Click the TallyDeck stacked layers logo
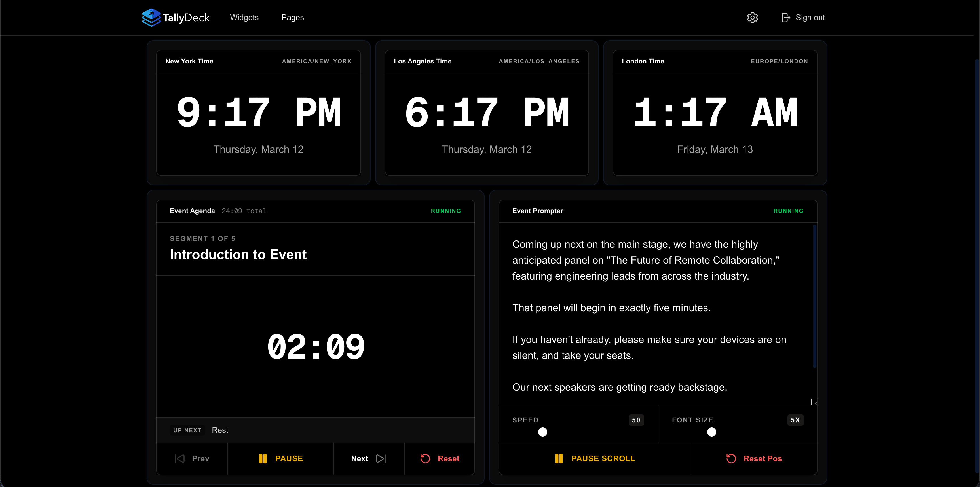This screenshot has height=487, width=980. coord(151,18)
